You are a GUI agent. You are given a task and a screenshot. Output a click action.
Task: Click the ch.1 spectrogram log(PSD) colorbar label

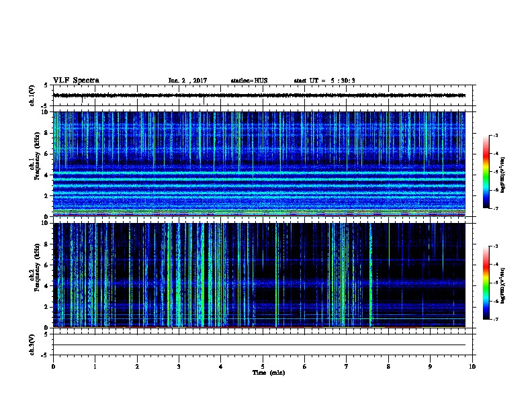pos(503,175)
